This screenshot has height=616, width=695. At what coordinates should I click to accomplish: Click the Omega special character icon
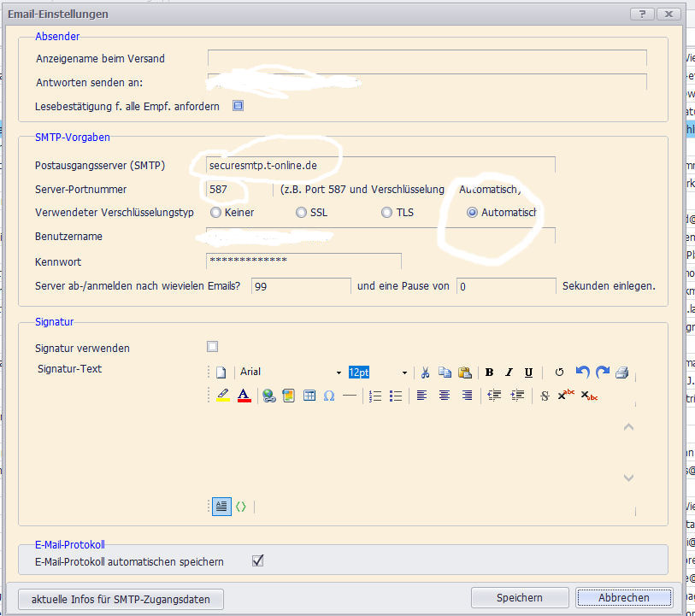point(329,396)
